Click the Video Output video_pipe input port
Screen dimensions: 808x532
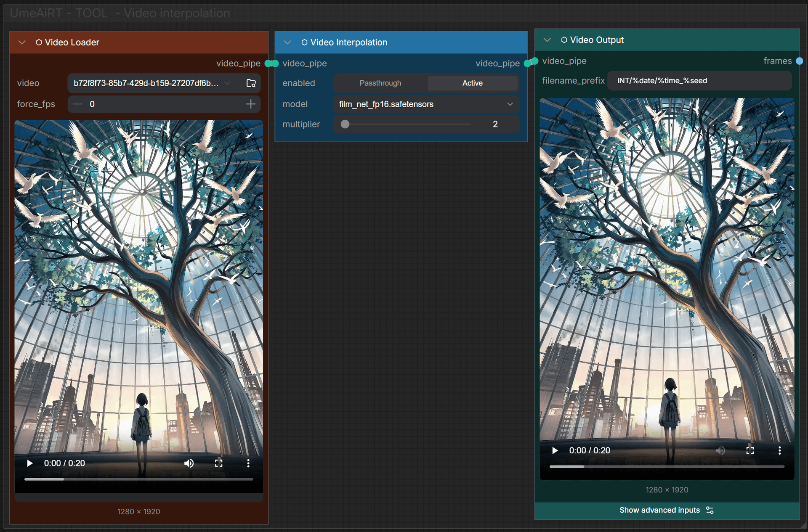click(x=535, y=61)
